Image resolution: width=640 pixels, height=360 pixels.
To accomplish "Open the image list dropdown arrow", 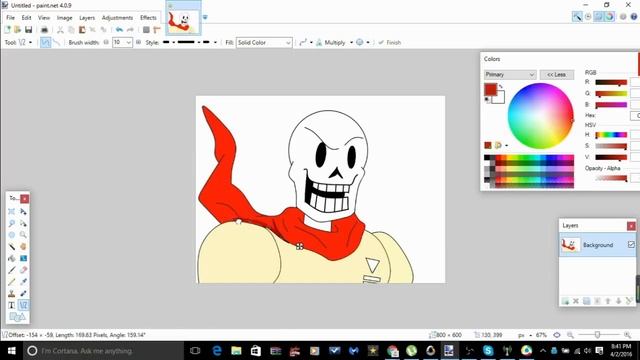I will (205, 17).
